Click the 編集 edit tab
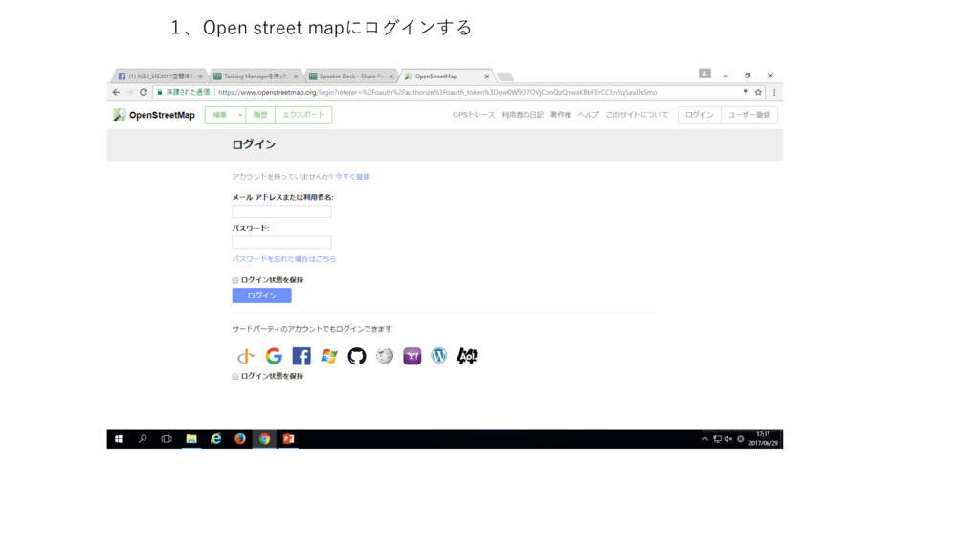Screen dimensions: 980x551 (220, 115)
